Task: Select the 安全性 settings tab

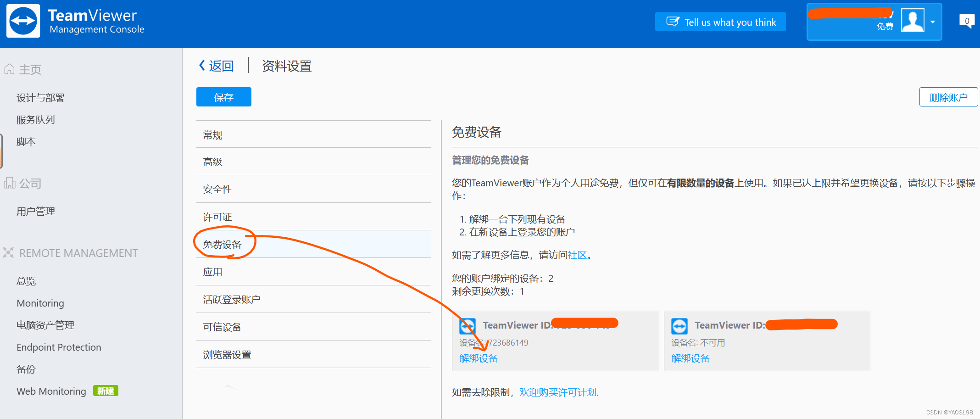Action: pyautogui.click(x=313, y=189)
